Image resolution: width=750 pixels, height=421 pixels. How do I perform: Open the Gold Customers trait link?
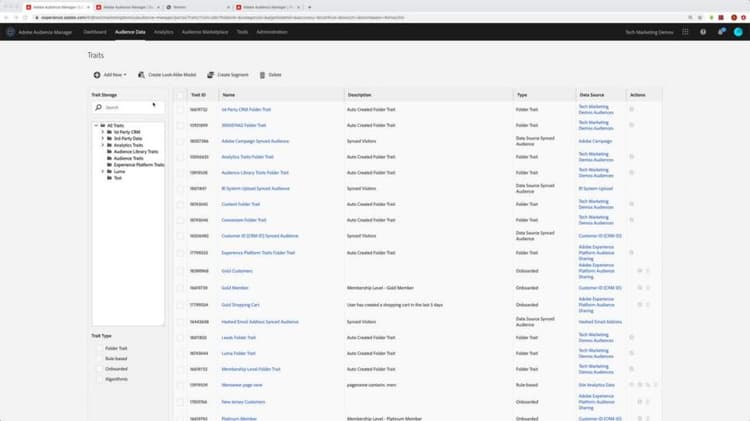(237, 271)
